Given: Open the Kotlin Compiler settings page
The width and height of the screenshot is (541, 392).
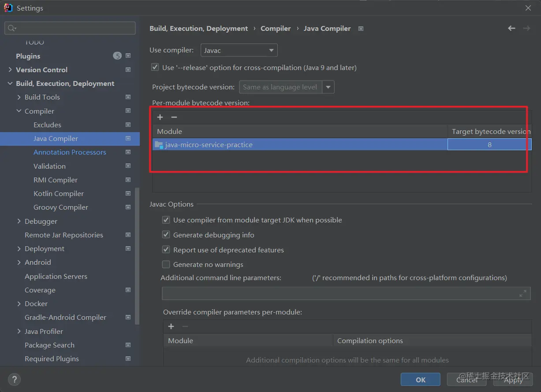Looking at the screenshot, I should [x=59, y=193].
